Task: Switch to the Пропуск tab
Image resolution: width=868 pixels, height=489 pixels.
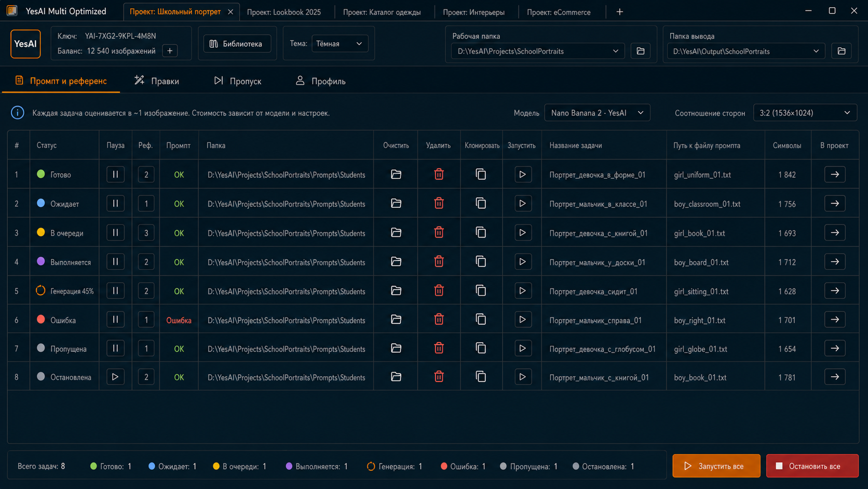Action: pyautogui.click(x=238, y=81)
